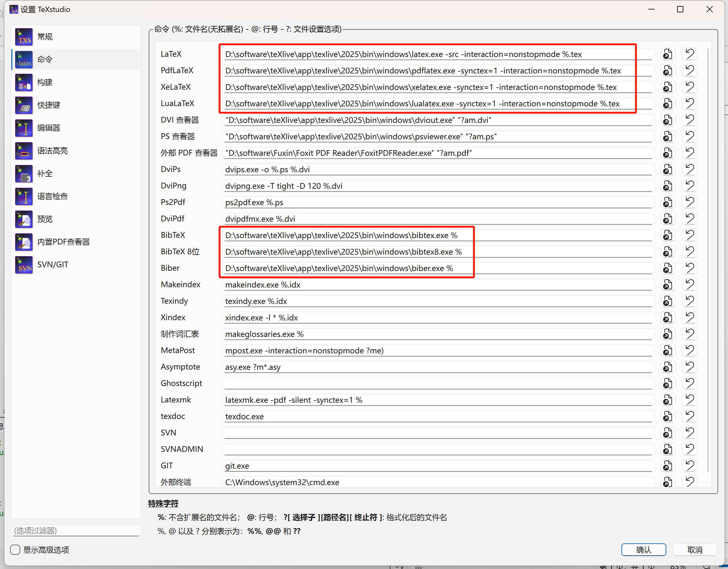728x569 pixels.
Task: Edit the BibTeX 8位 command field
Action: tap(438, 252)
